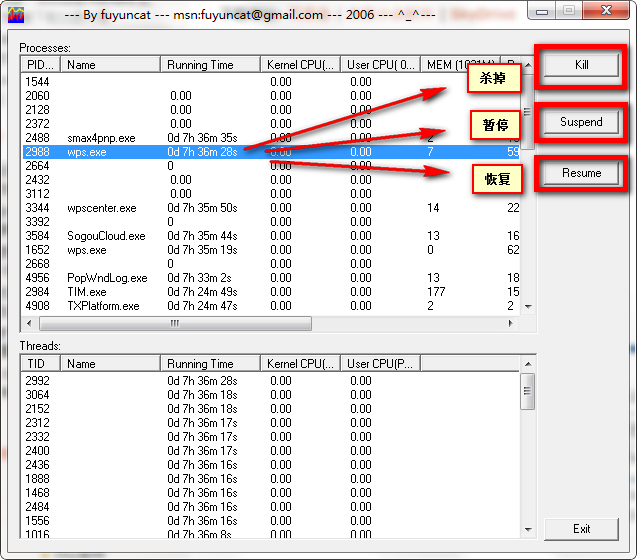
Task: Sort processes by User CPU header
Action: (x=380, y=65)
